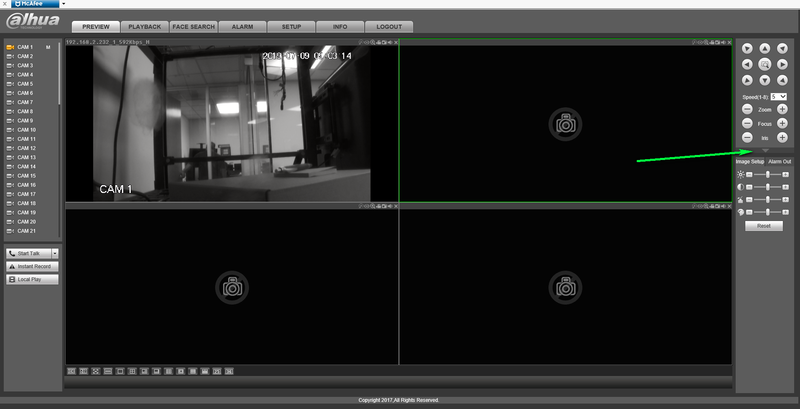Decrease focus with Focus minus button
This screenshot has height=409, width=800.
pyautogui.click(x=747, y=123)
